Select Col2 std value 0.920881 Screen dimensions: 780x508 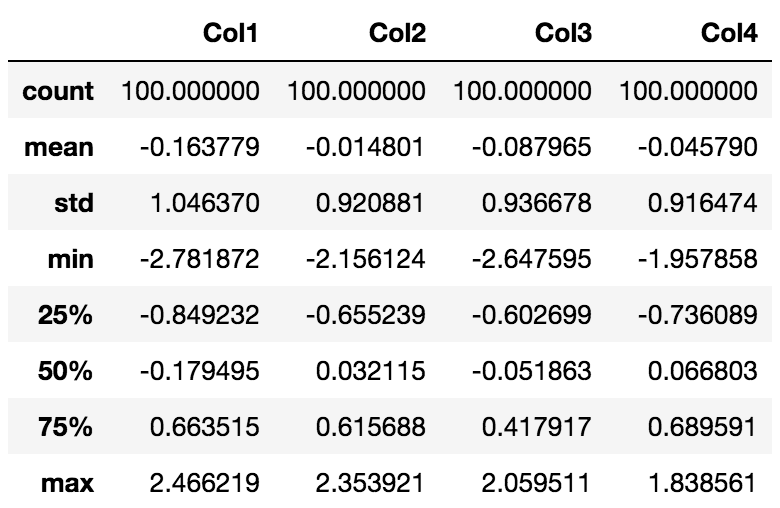[x=370, y=203]
